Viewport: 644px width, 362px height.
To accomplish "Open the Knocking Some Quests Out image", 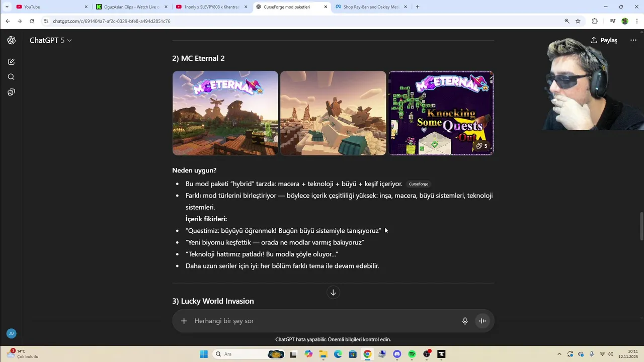I will click(441, 113).
